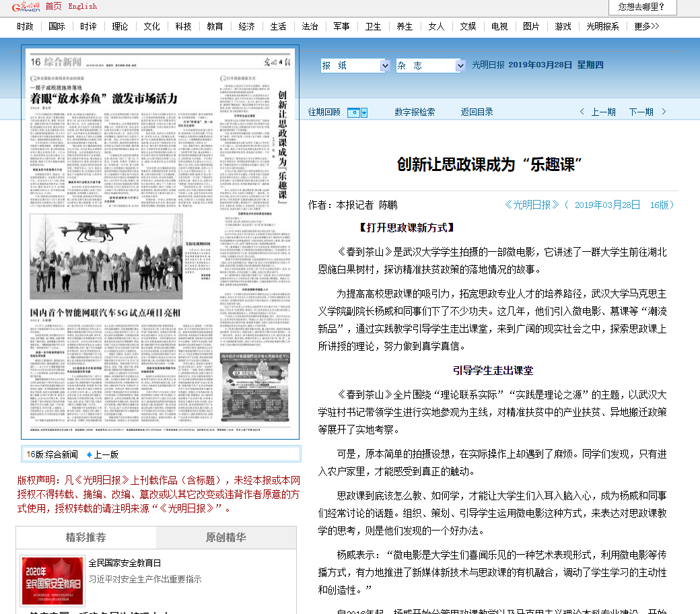Go to the 军事 section
This screenshot has height=614, width=700.
[341, 27]
